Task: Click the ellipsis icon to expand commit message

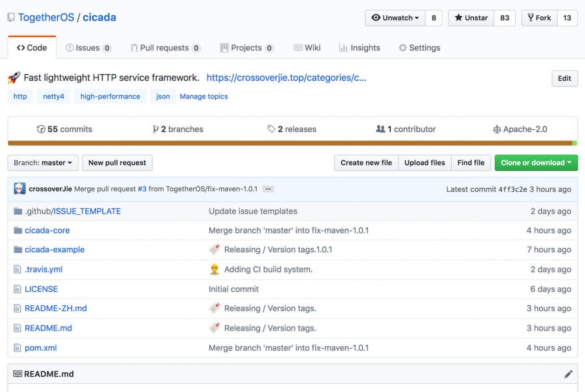Action: (x=268, y=189)
